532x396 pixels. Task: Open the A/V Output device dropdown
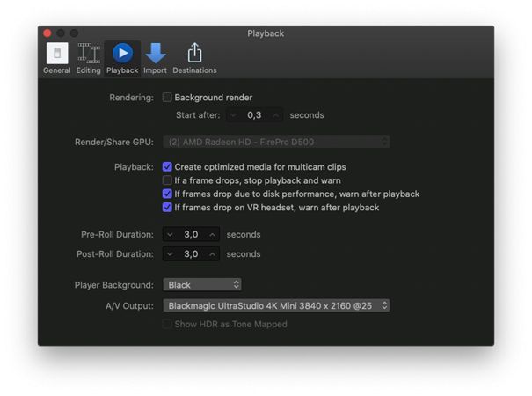click(x=276, y=305)
